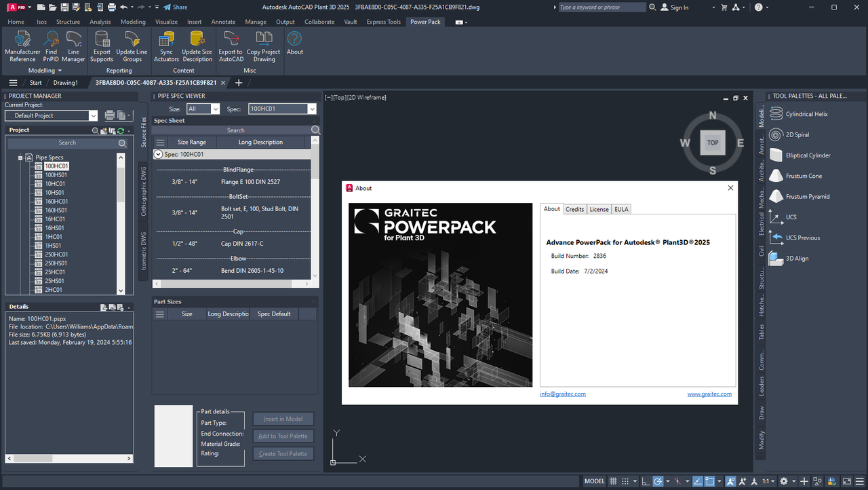
Task: Toggle annotation visibility in status bar
Action: (731, 481)
